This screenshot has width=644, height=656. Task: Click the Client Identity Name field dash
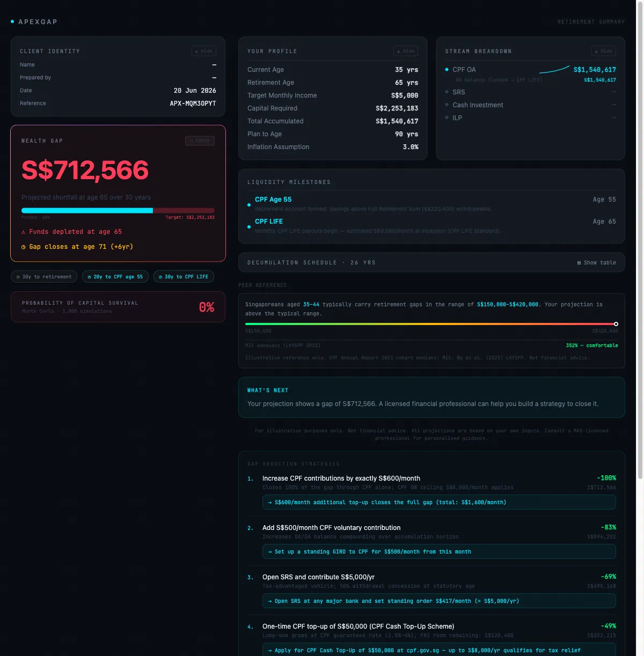click(214, 65)
